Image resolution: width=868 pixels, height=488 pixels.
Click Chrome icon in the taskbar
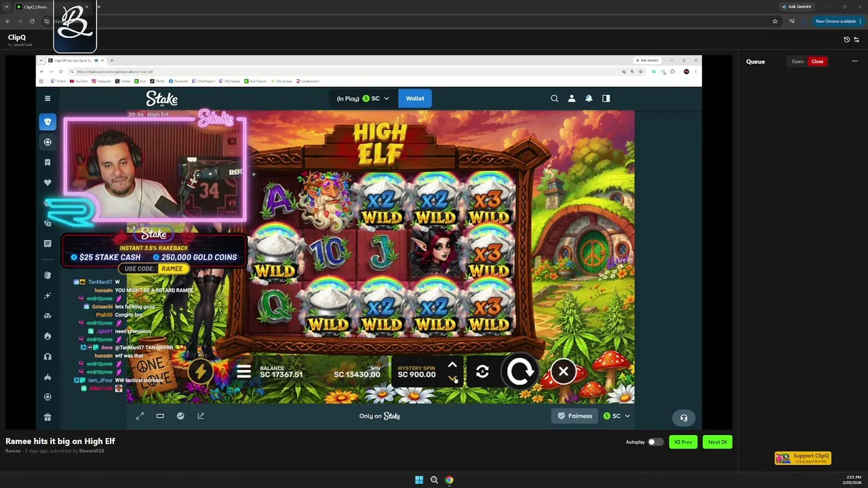click(x=449, y=480)
